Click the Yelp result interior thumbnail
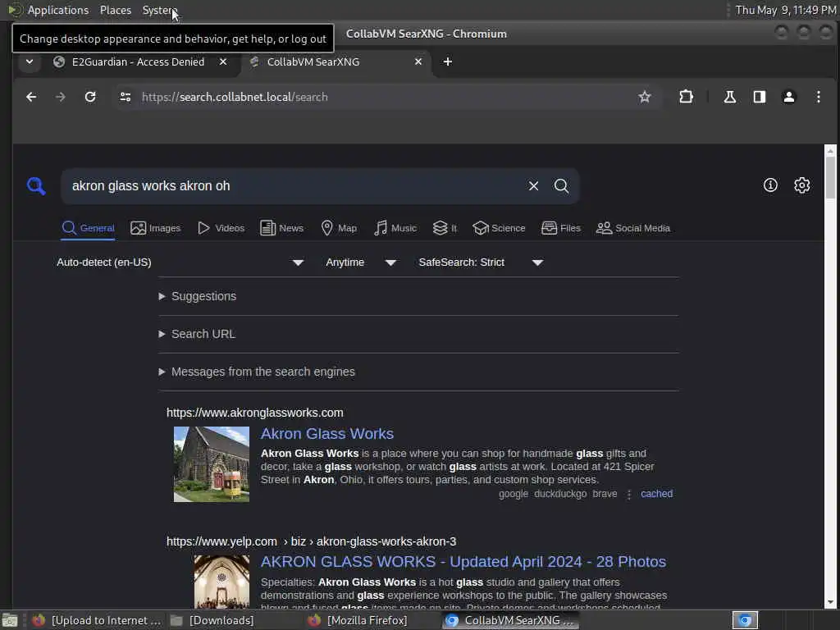This screenshot has height=630, width=840. click(x=221, y=582)
